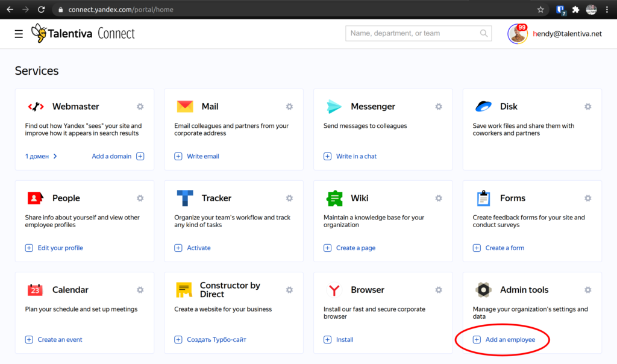The width and height of the screenshot is (617, 364).
Task: Click Создать Турбо-сайт link
Action: tap(216, 340)
